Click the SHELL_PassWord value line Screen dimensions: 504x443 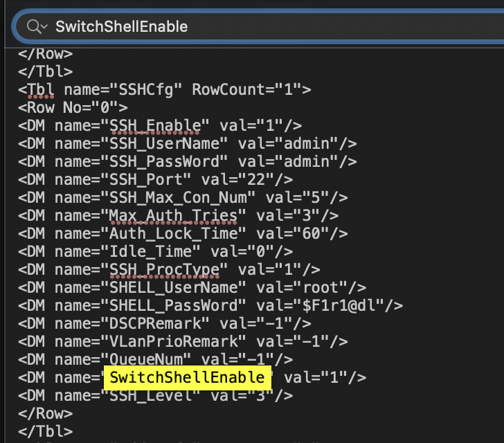pos(210,305)
